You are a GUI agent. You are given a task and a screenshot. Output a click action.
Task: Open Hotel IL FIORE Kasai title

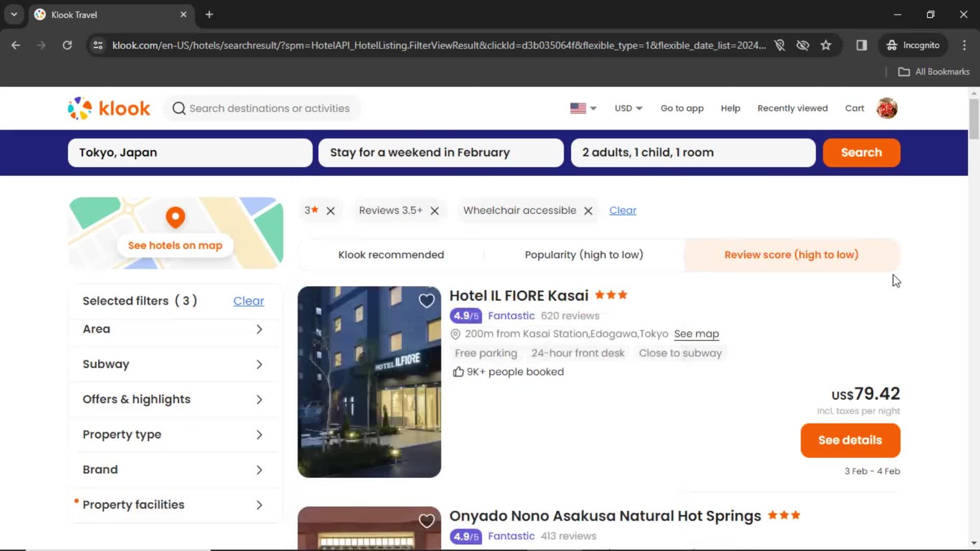(519, 296)
